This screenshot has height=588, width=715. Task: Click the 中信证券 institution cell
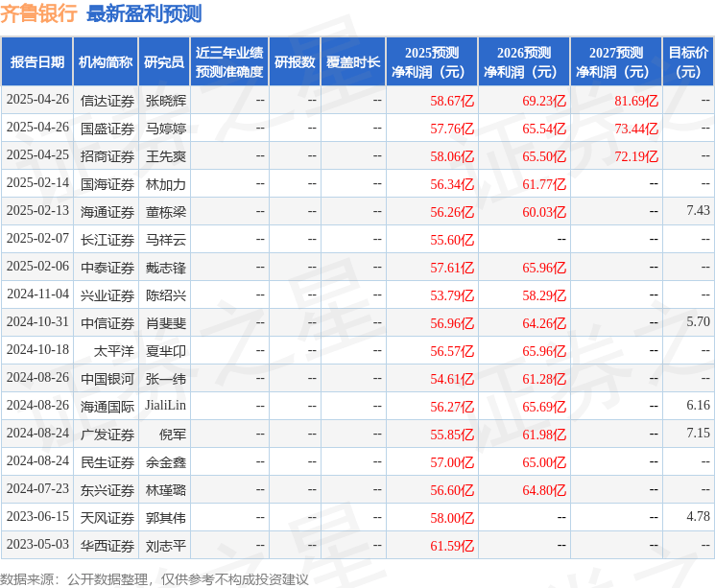pyautogui.click(x=107, y=323)
